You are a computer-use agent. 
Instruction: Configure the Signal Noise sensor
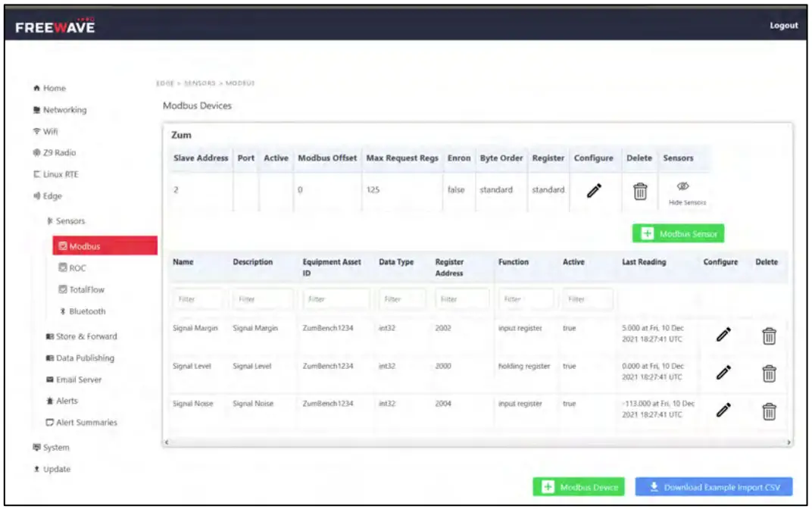[x=722, y=409]
